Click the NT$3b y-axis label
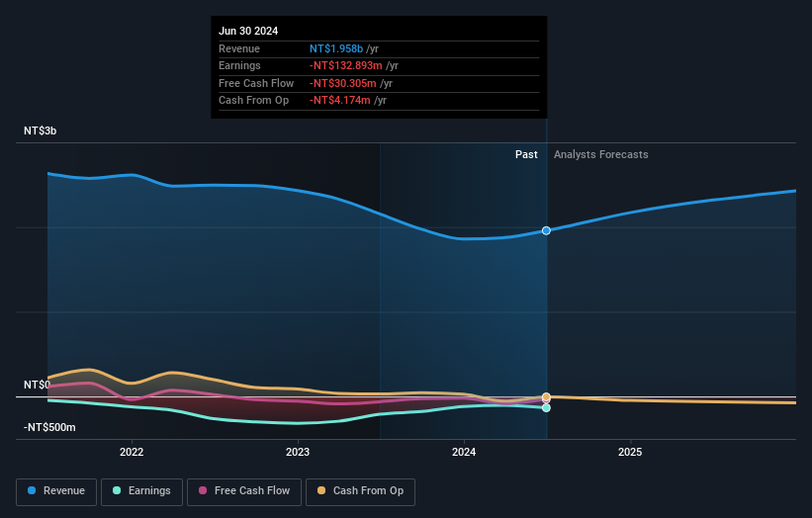The image size is (812, 518). (40, 130)
